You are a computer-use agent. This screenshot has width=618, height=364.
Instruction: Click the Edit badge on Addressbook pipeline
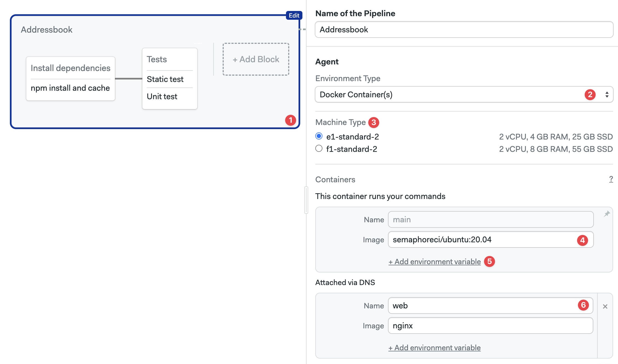pos(294,15)
